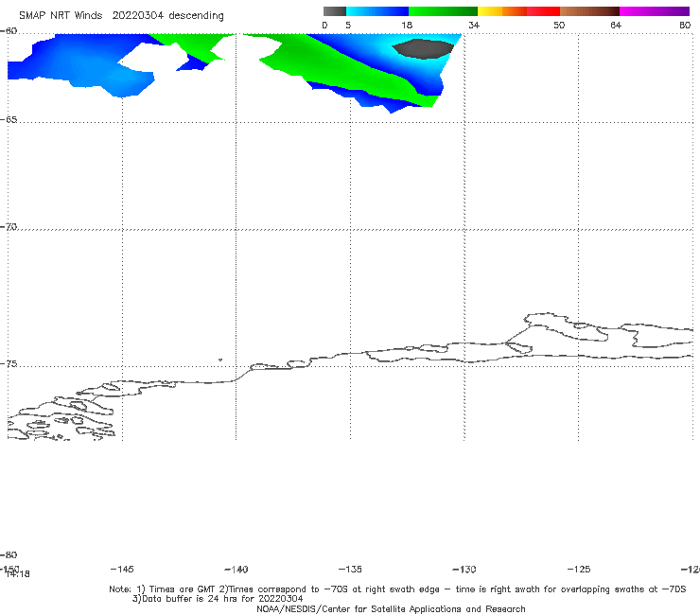700x615 pixels.
Task: Click the '5' label under the color bar
Action: (348, 26)
